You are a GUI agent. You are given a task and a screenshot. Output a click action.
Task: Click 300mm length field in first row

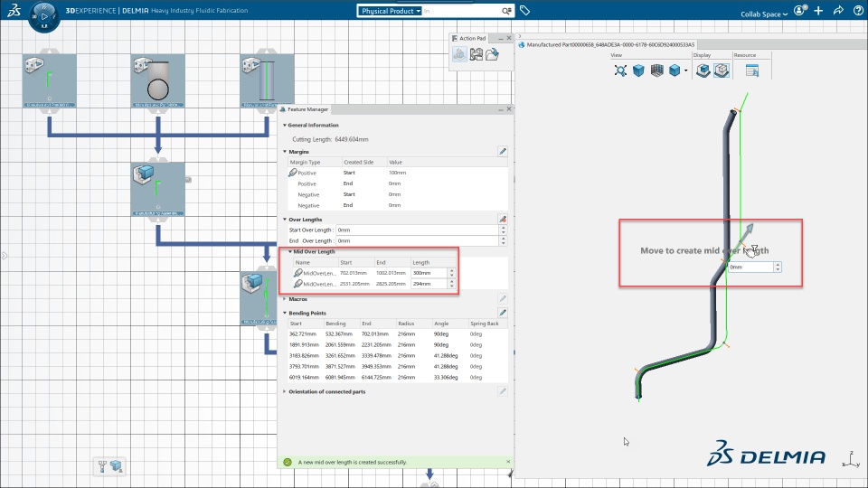coord(429,273)
